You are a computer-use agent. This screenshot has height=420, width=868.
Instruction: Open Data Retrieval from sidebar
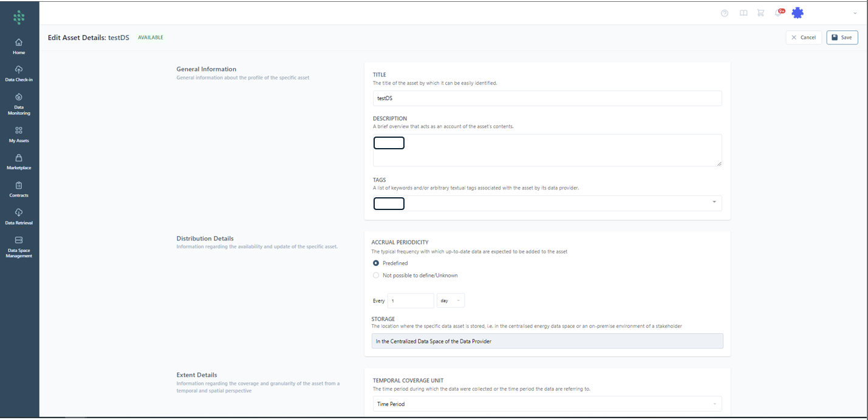(x=19, y=217)
